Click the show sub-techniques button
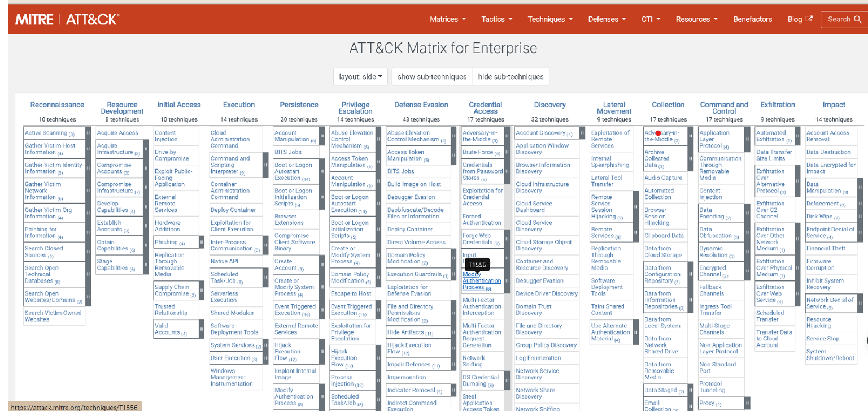 point(432,76)
